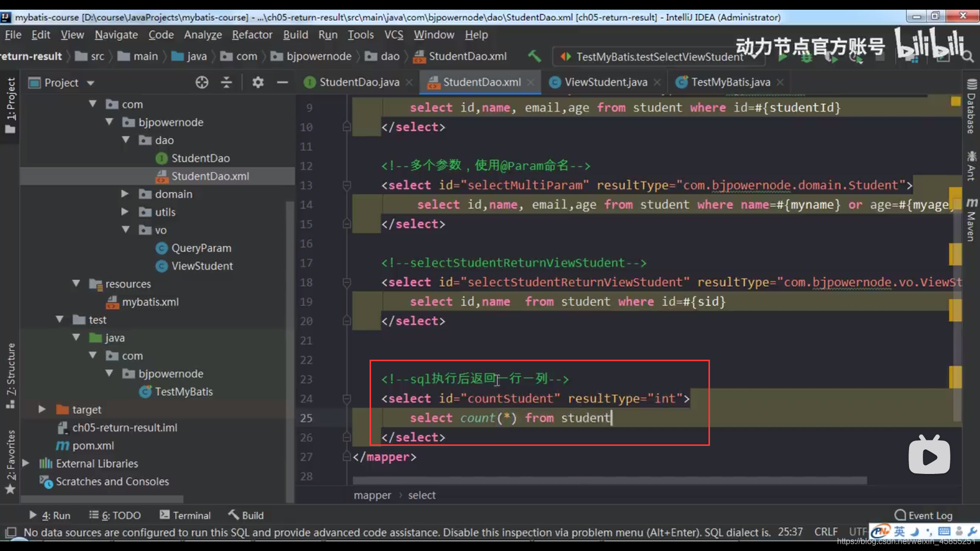Open the 6: TODO tool window
This screenshot has width=980, height=551.
[x=115, y=515]
